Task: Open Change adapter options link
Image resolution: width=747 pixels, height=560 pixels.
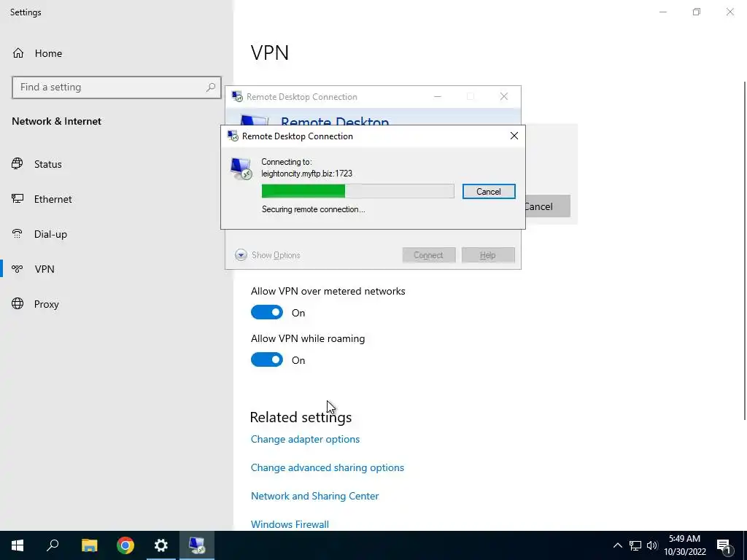Action: click(305, 439)
